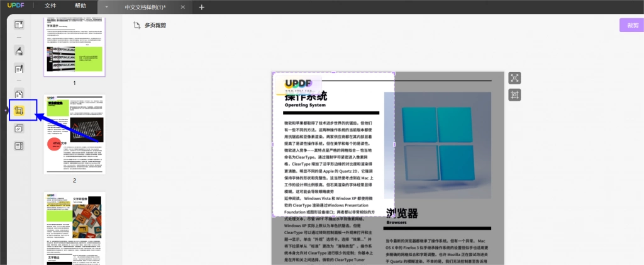Open the Watermark and Background tool
This screenshot has height=265, width=644.
click(19, 128)
